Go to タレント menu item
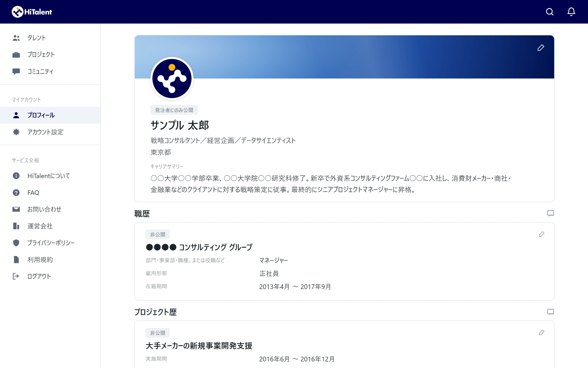The width and height of the screenshot is (588, 368). coord(50,38)
